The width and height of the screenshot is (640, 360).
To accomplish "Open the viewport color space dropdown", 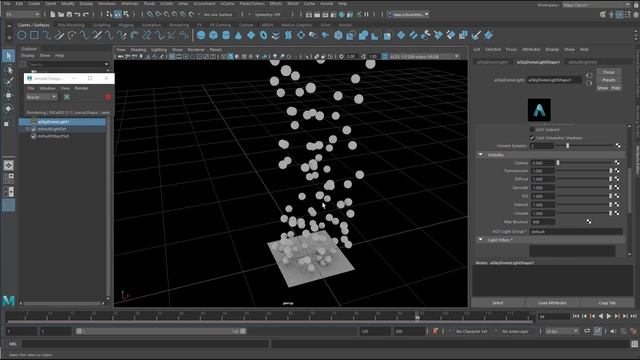I will 424,56.
